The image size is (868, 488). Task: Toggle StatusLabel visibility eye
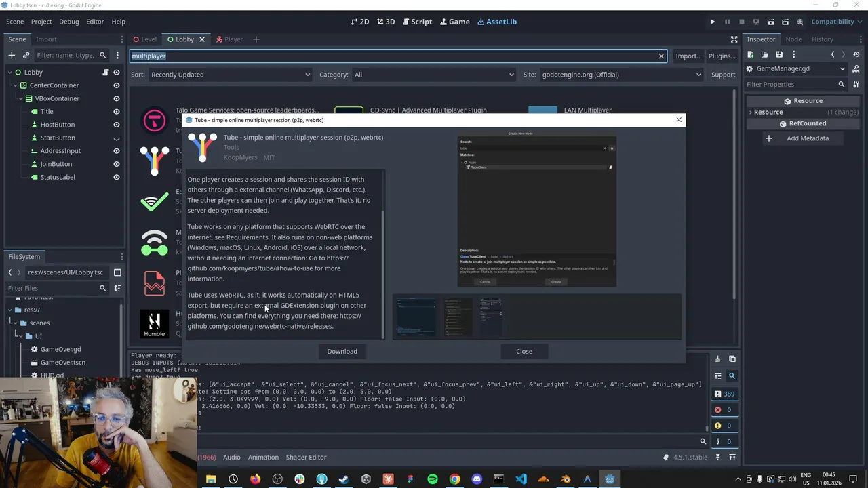[x=117, y=177]
